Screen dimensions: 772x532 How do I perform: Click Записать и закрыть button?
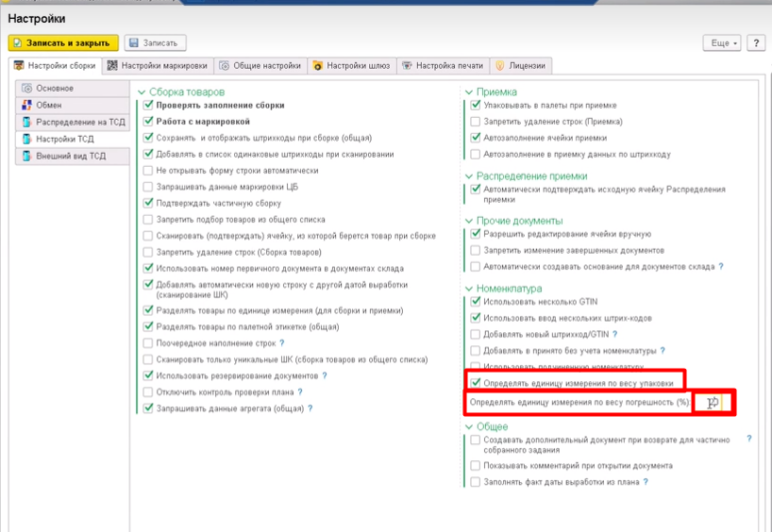click(x=63, y=42)
